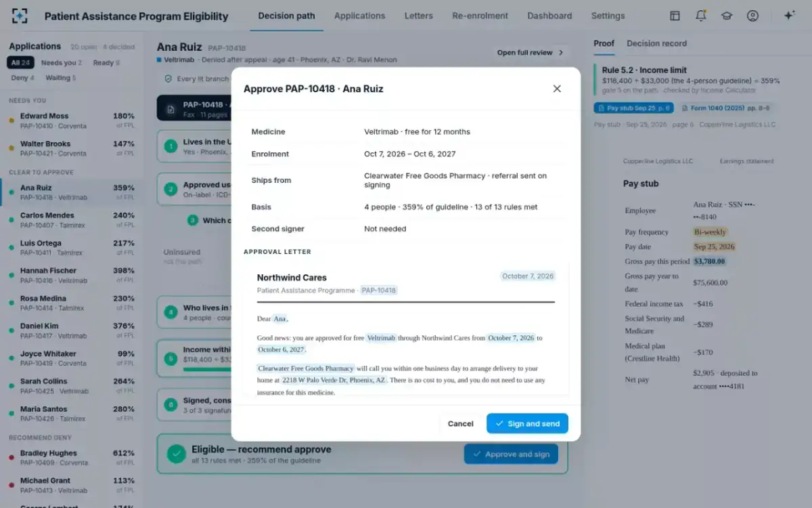Cancel the approval dialog

click(461, 423)
